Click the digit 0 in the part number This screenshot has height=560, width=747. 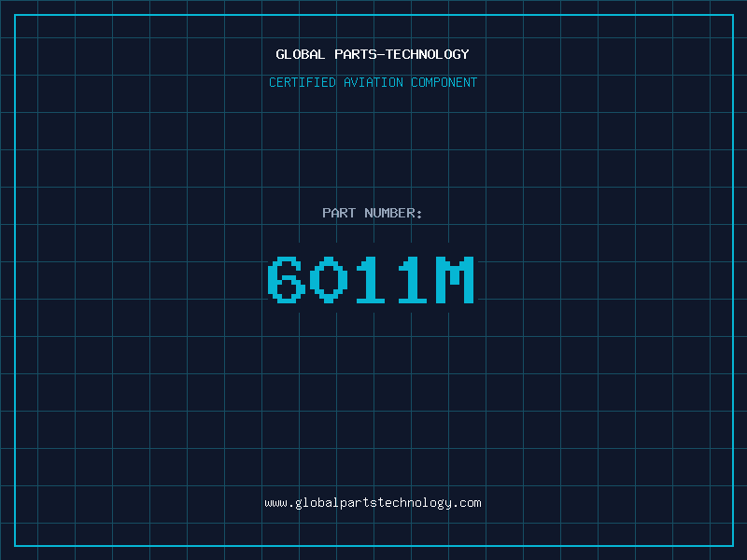(x=330, y=280)
